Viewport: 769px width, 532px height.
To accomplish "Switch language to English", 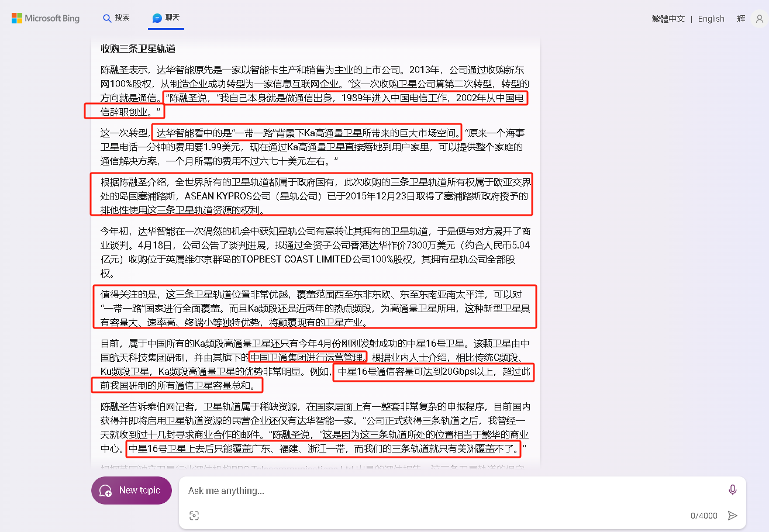I will (711, 19).
